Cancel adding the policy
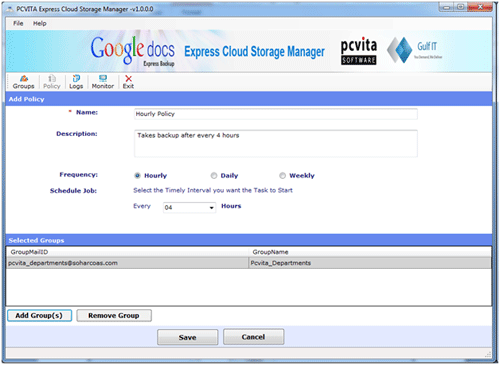The height and width of the screenshot is (365, 500). pos(254,337)
